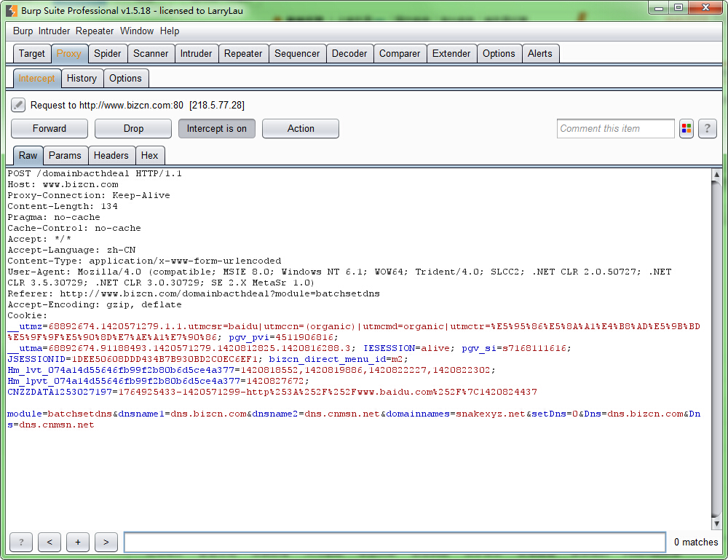The width and height of the screenshot is (728, 560).
Task: Click the Host: www.bizcn.com header line
Action: 63,184
